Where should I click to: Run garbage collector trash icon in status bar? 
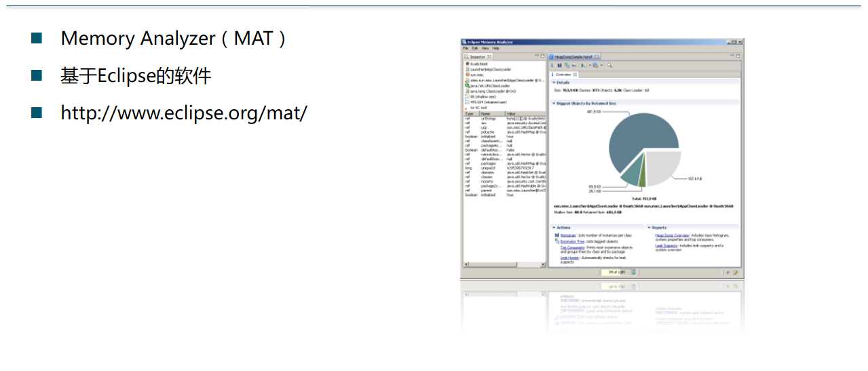tap(633, 272)
